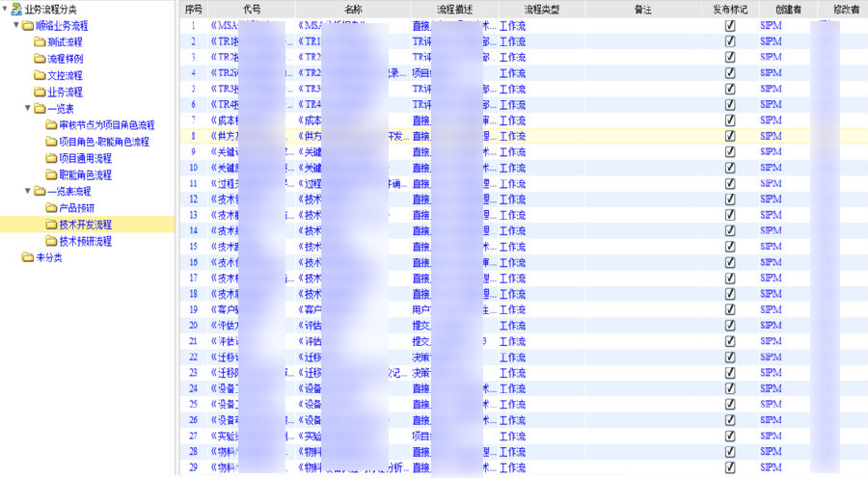868x478 pixels.
Task: Sort by the 代号 column header
Action: (x=252, y=10)
